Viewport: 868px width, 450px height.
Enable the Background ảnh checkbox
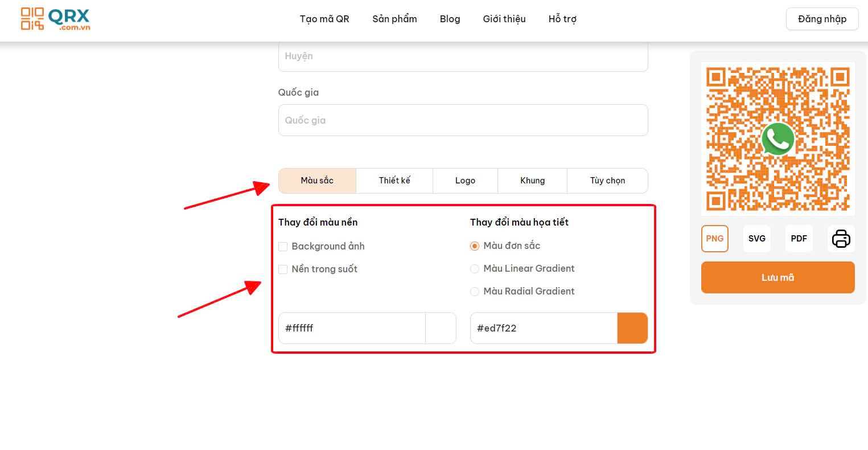coord(283,247)
